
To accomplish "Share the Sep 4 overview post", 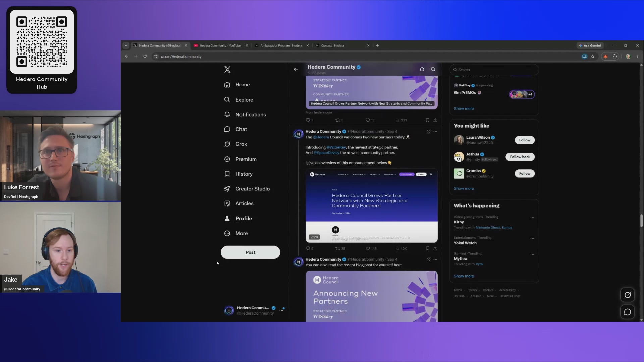I will click(435, 248).
